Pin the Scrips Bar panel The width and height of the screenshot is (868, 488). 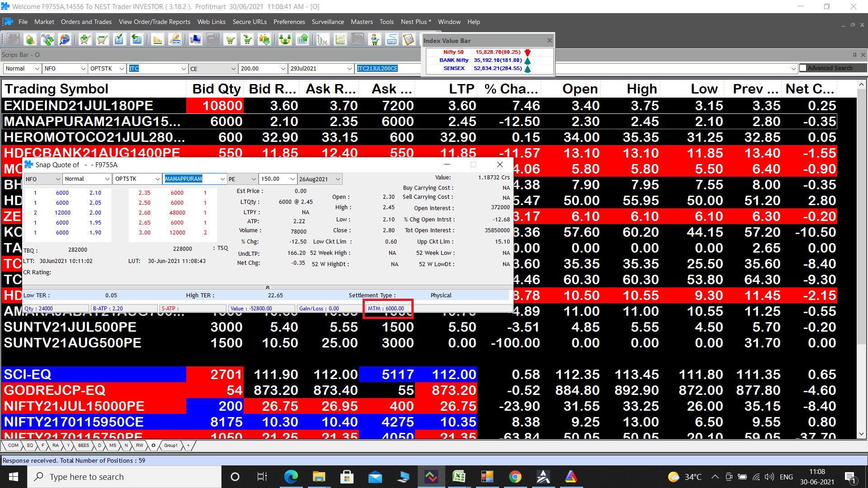click(854, 55)
